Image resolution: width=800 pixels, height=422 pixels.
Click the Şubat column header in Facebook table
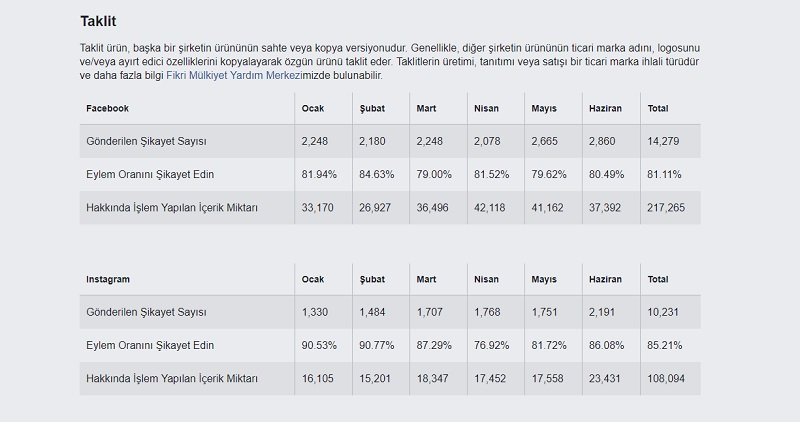(372, 108)
